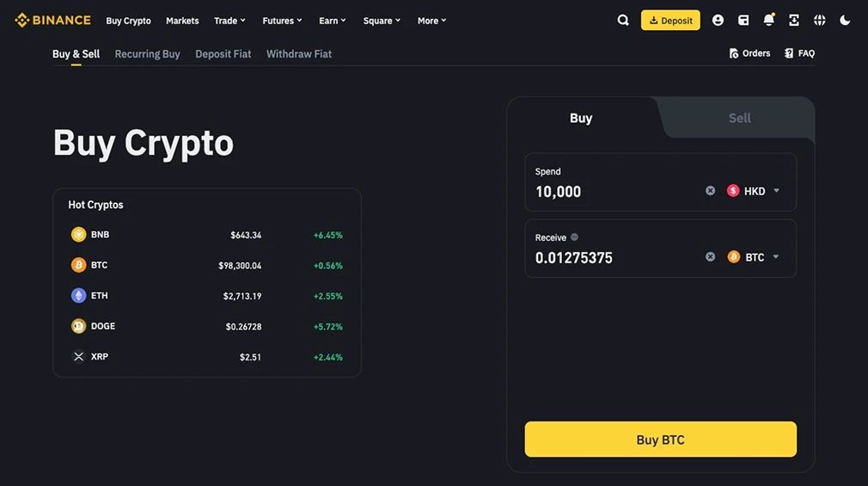Click the globe language icon
Viewport: 868px width, 486px height.
819,21
